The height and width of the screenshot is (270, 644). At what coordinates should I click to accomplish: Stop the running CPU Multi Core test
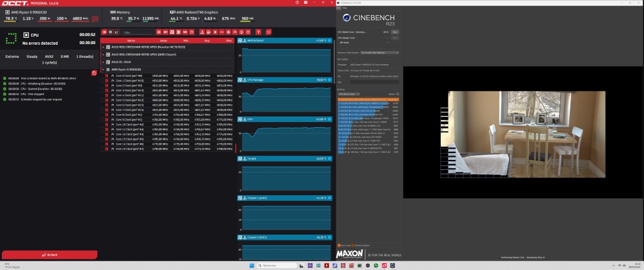click(395, 31)
